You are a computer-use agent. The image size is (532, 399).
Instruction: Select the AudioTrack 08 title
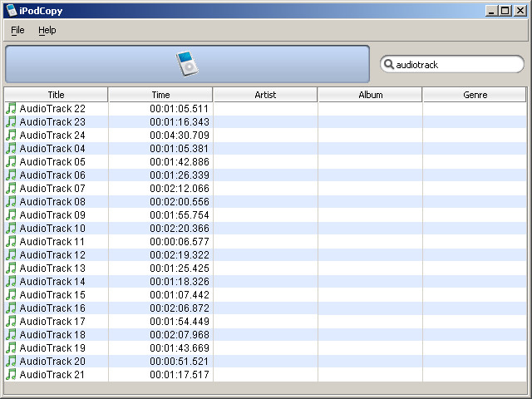(x=52, y=201)
